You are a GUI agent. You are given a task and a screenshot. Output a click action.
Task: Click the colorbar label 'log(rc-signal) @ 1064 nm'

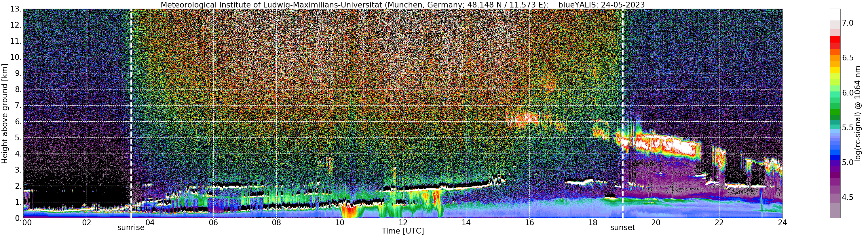pyautogui.click(x=858, y=113)
